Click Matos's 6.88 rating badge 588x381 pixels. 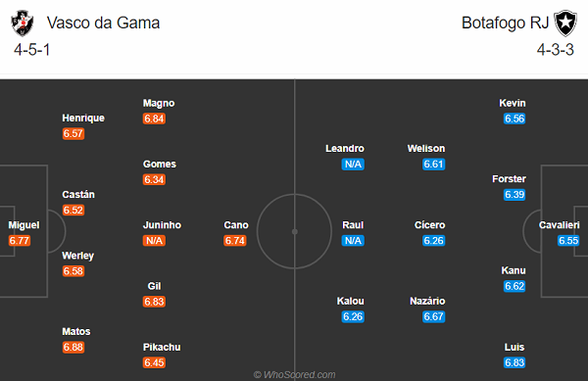tap(73, 348)
